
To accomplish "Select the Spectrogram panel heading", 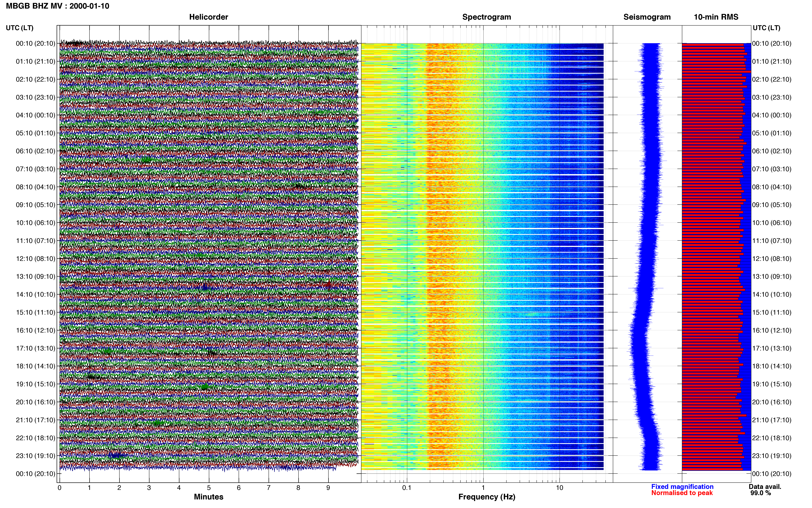I will [487, 17].
